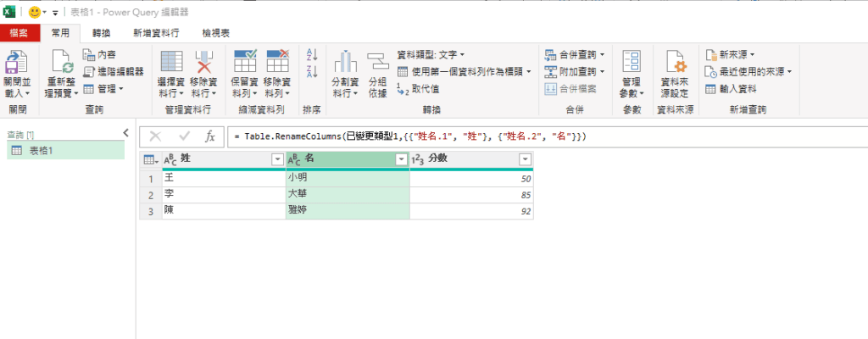Click the 關閉並載入 (Close & Load) icon

pyautogui.click(x=16, y=62)
